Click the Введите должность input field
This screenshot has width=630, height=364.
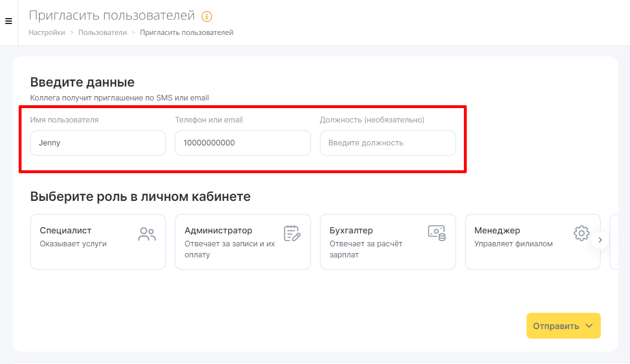(x=388, y=143)
